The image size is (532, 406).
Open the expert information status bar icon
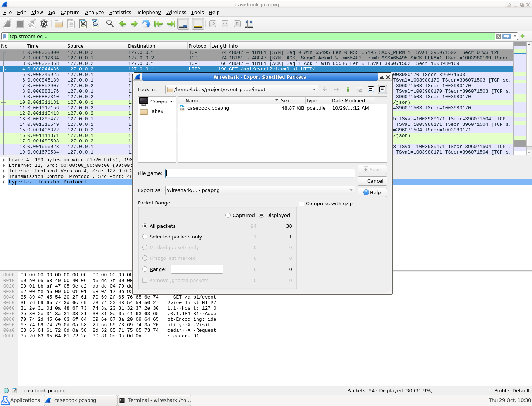point(6,390)
